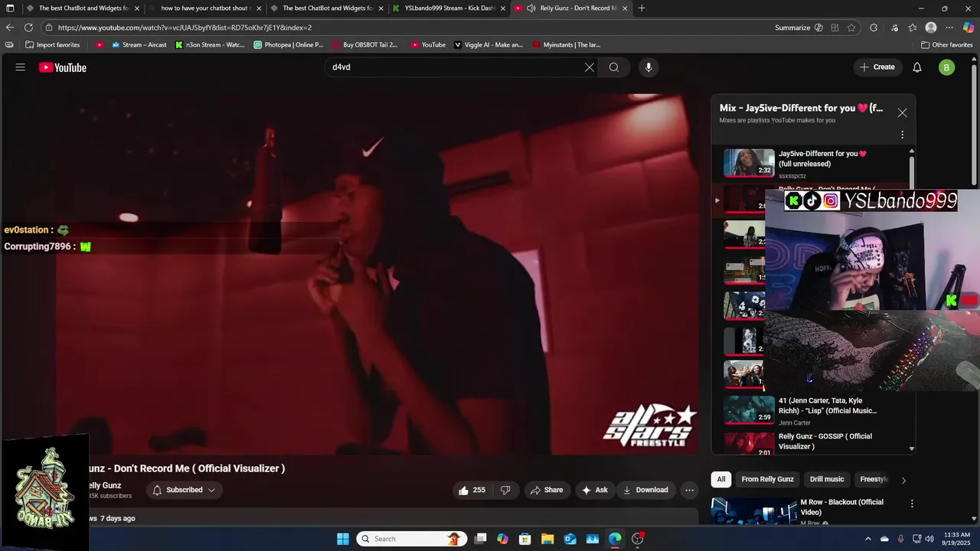Open Stream – Aircast bookmark

[x=139, y=45]
